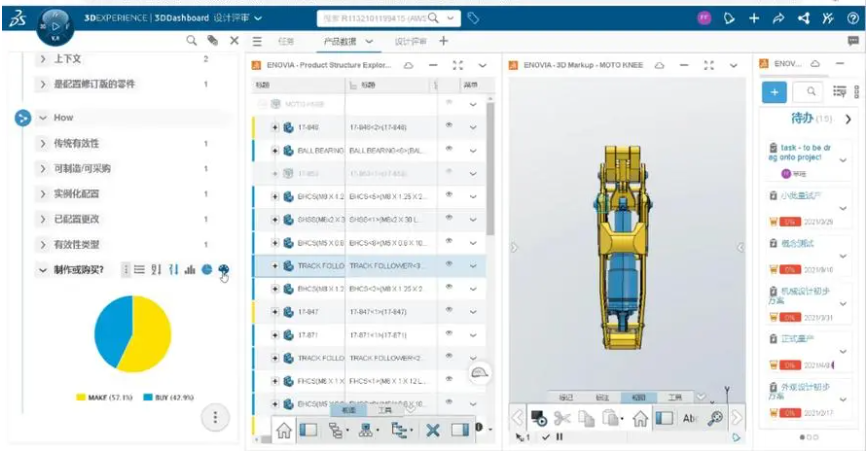Toggle visibility eye for FHCS row
Screen dimensions: 867x461
(449, 379)
